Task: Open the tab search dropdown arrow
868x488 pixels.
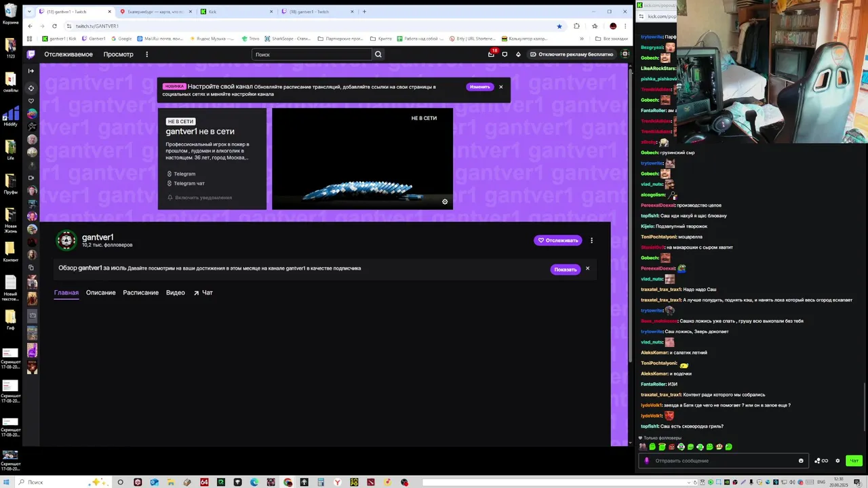Action: click(x=29, y=12)
